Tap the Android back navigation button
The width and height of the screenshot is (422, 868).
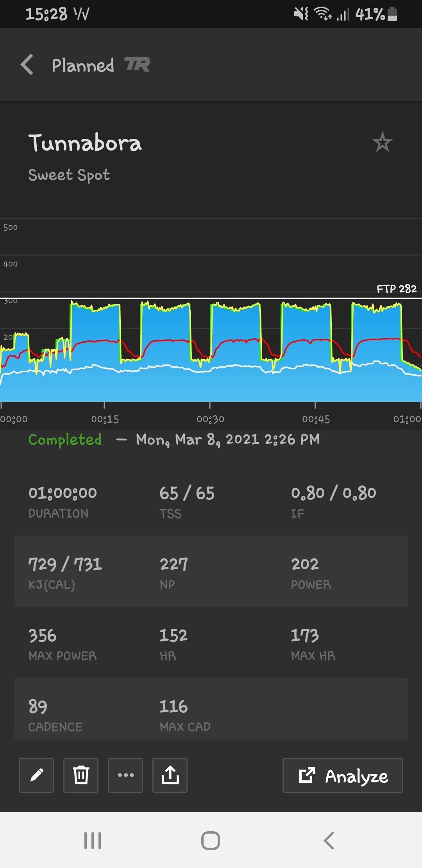pyautogui.click(x=329, y=840)
